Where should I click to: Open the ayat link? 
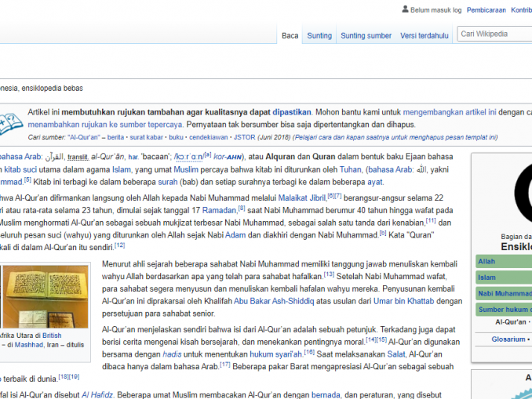click(x=375, y=182)
